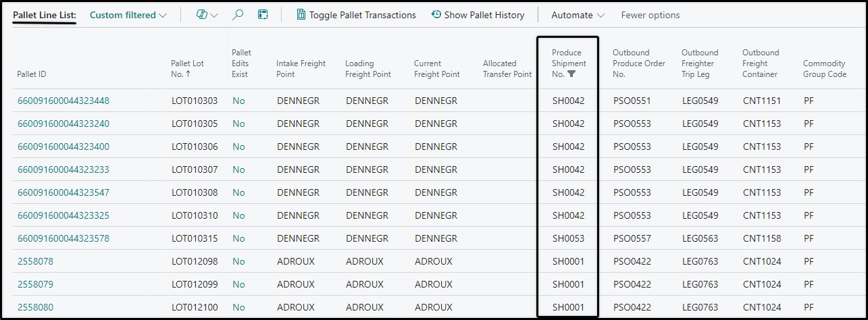Click the open in Excel layout icon
Viewport: 868px width, 320px height.
(x=263, y=15)
